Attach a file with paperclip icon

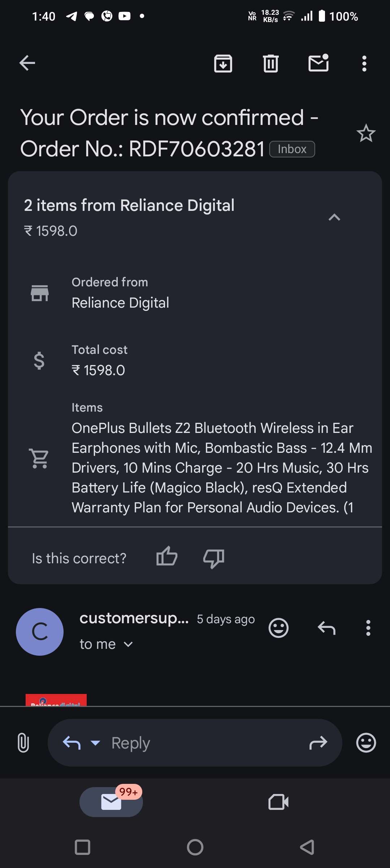coord(23,743)
